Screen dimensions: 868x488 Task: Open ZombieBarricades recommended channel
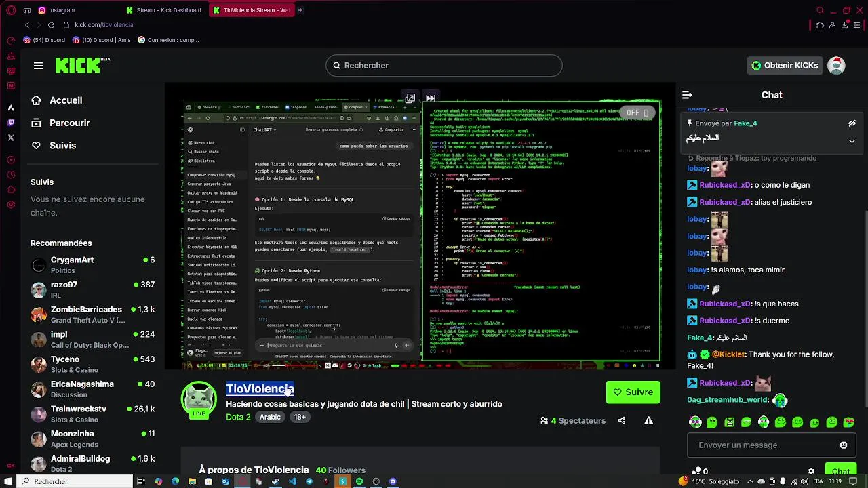[x=93, y=314]
